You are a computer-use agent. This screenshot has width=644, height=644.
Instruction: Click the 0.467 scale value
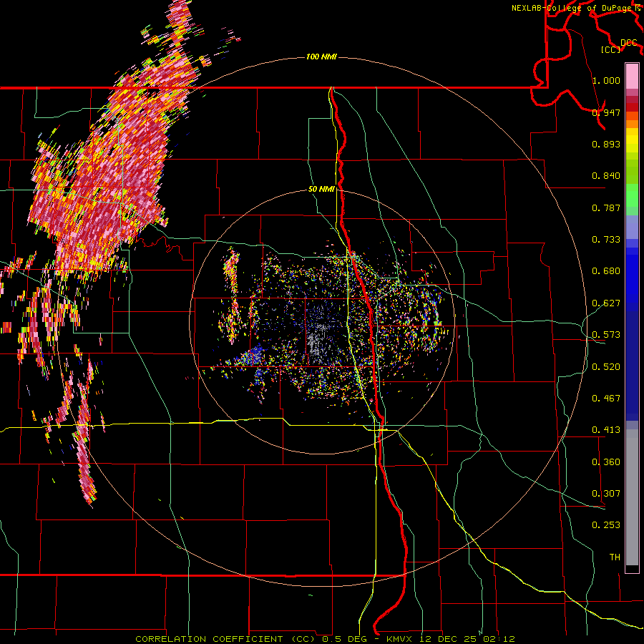pyautogui.click(x=606, y=399)
